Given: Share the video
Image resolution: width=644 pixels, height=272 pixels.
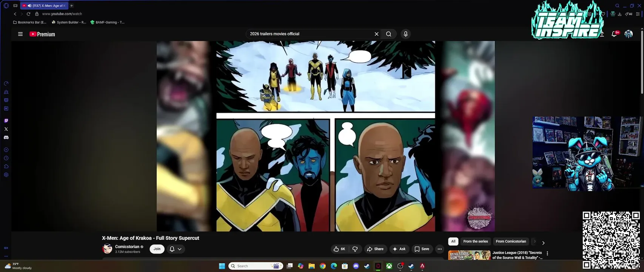Looking at the screenshot, I should point(375,249).
